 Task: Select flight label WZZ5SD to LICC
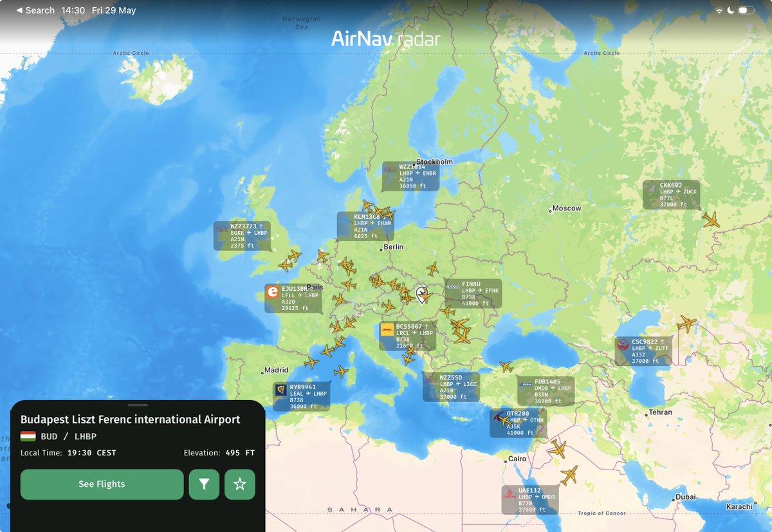click(x=450, y=387)
